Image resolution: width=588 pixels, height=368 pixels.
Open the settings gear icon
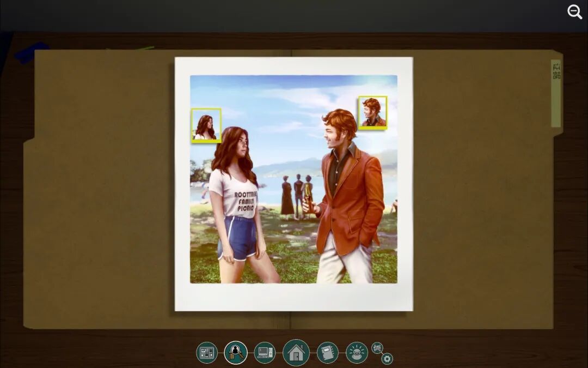pos(387,359)
